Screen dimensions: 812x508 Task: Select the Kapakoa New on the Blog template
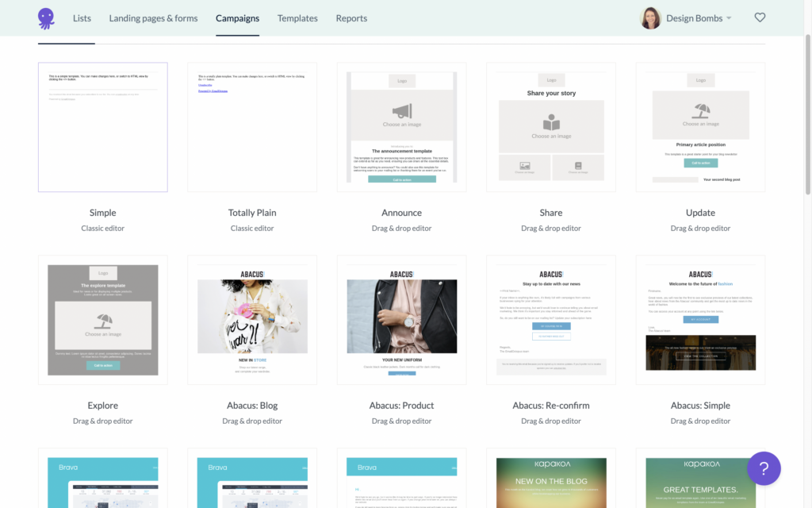[x=551, y=479]
